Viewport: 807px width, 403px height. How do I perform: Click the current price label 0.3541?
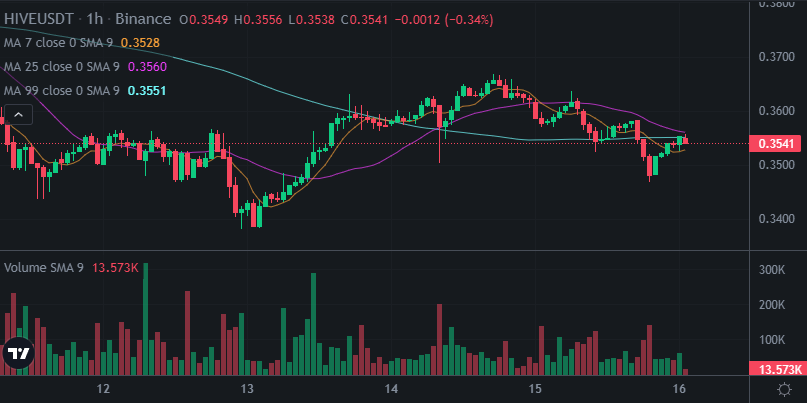pyautogui.click(x=776, y=144)
